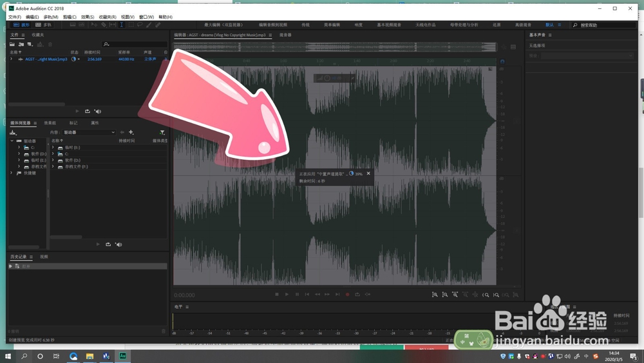Image resolution: width=644 pixels, height=363 pixels.
Task: Click the Files panel search box
Action: point(135,44)
